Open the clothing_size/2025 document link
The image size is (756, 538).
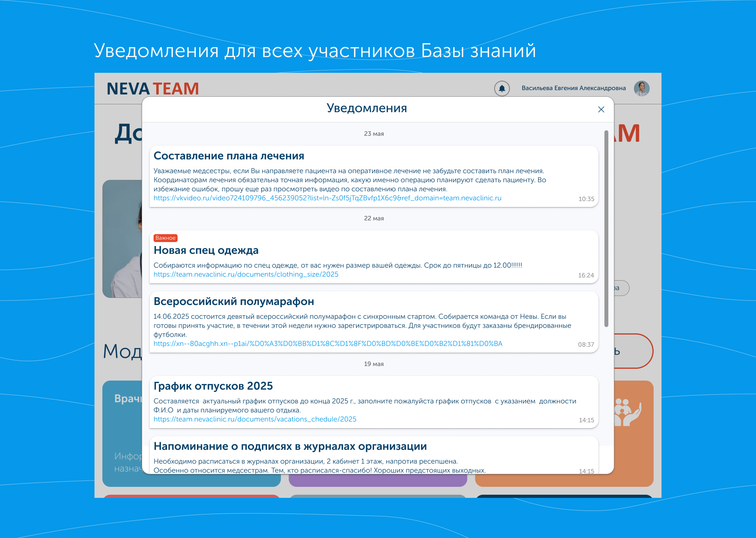coord(246,274)
